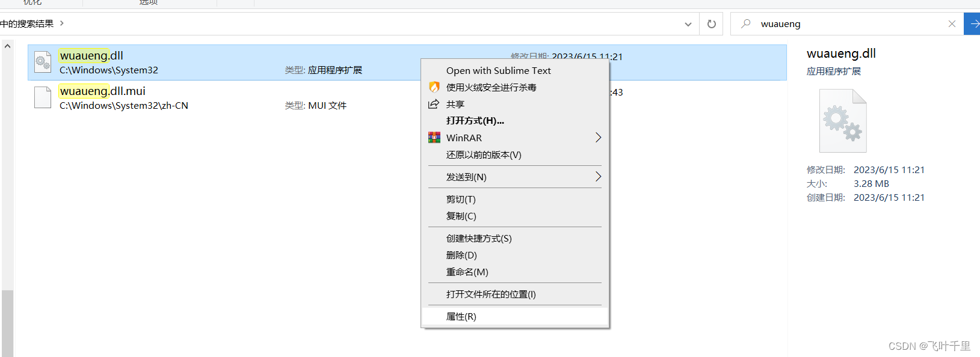980x357 pixels.
Task: Click the scroll up arrow of results list
Action: (x=7, y=46)
